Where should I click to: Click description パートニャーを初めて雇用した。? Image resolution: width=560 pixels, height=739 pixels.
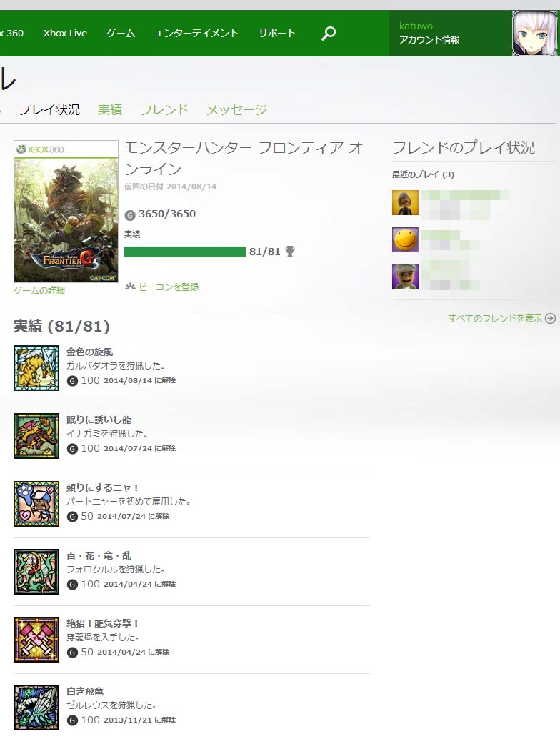coord(129,501)
